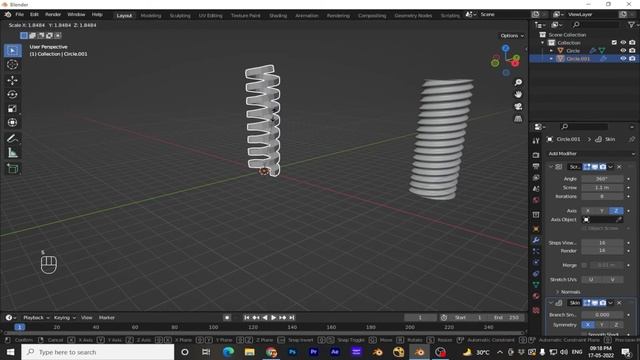Screen dimensions: 640x360
Task: Switch to the Sculpting workspace tab
Action: (180, 16)
